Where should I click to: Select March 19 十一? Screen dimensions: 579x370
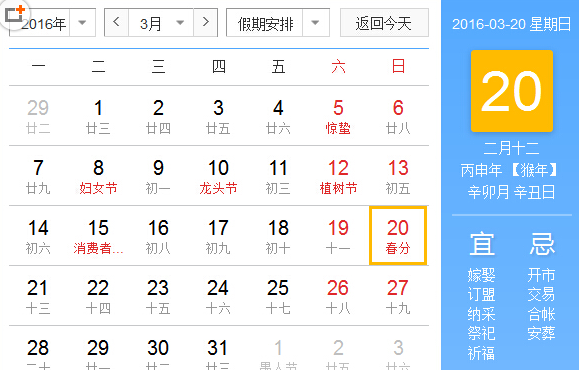(x=338, y=236)
